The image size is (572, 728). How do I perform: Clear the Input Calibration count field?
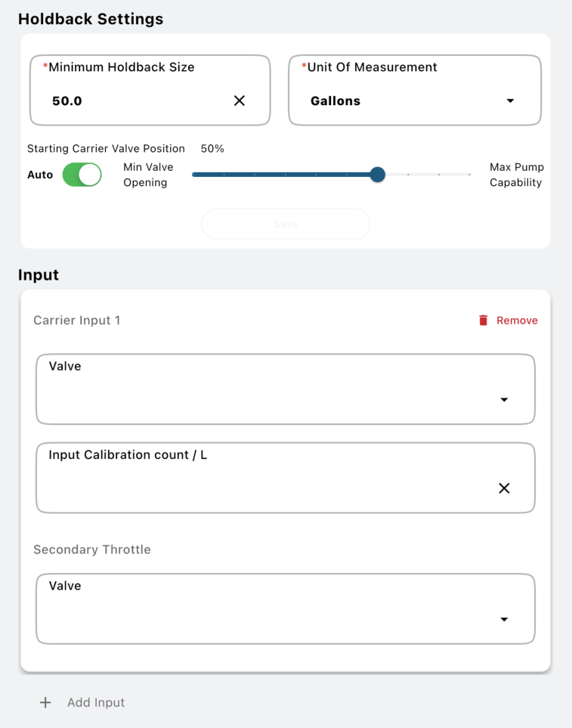click(504, 488)
